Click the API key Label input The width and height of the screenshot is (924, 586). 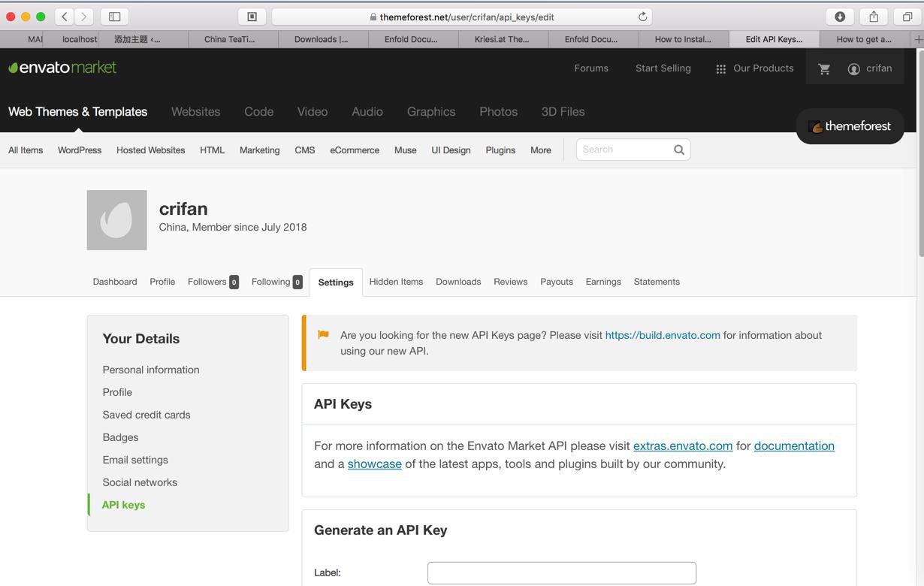coord(562,572)
